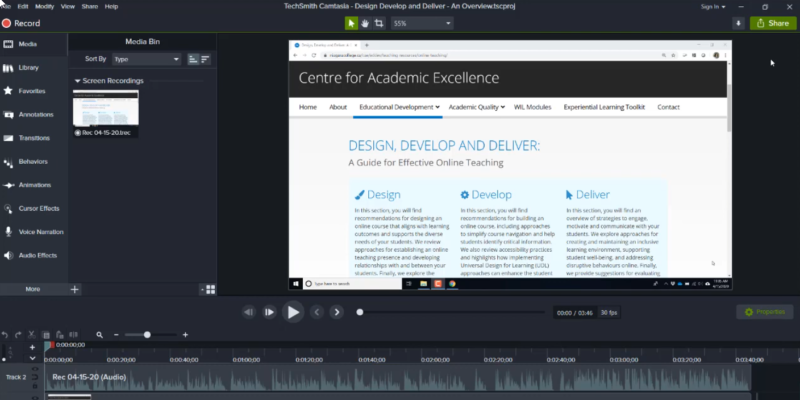The image size is (800, 400).
Task: Switch Media Bin to thumbnail grid view
Action: pyautogui.click(x=210, y=289)
